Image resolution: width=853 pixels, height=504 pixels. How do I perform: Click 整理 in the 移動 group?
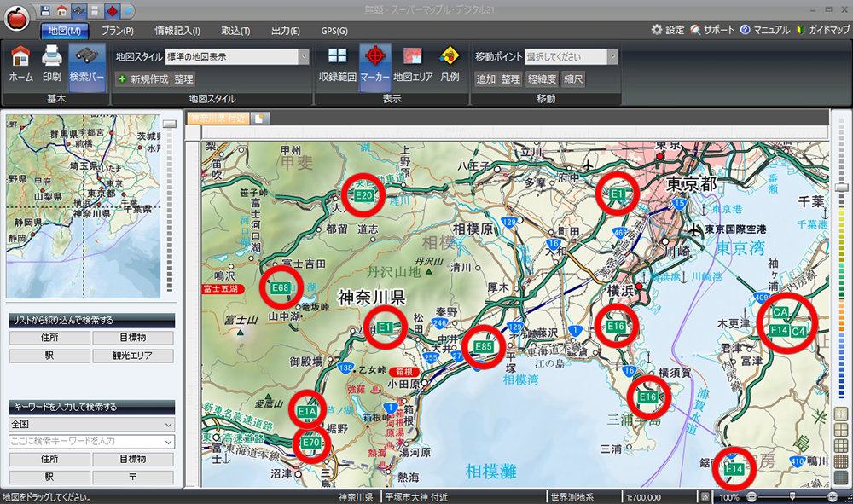coord(511,79)
